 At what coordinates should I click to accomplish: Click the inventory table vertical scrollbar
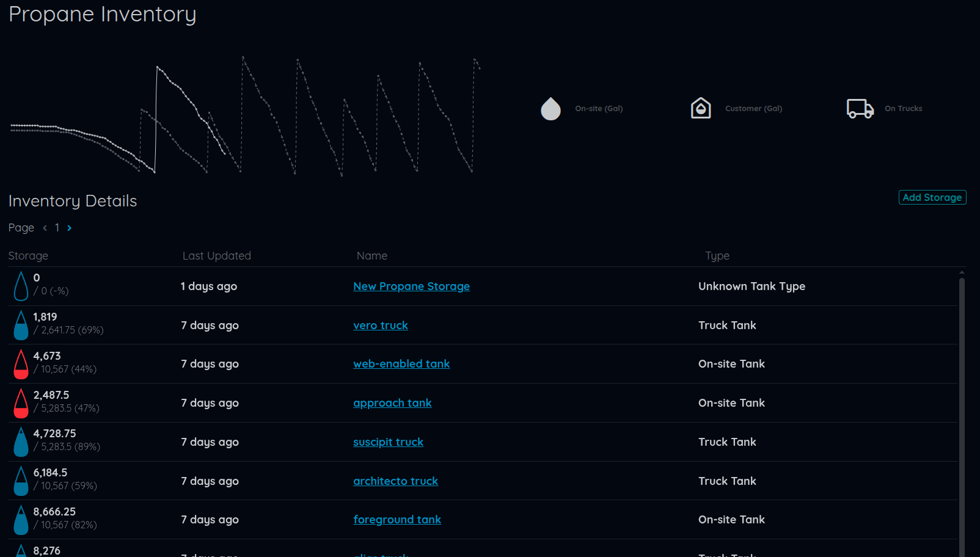(962, 415)
